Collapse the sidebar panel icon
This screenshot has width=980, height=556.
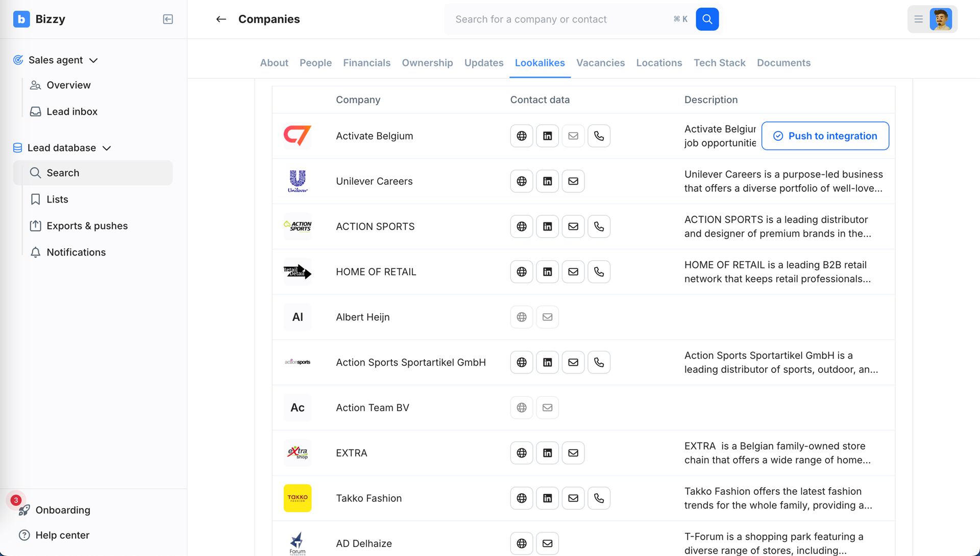168,19
